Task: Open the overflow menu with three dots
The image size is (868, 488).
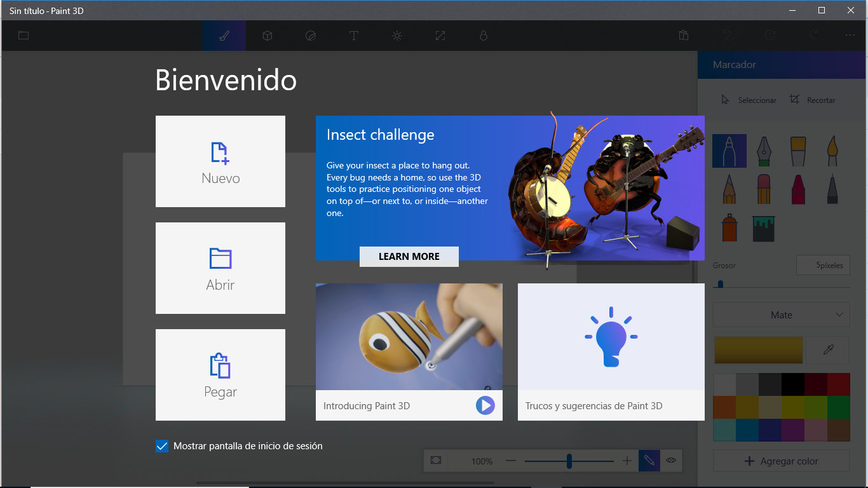Action: [x=850, y=36]
